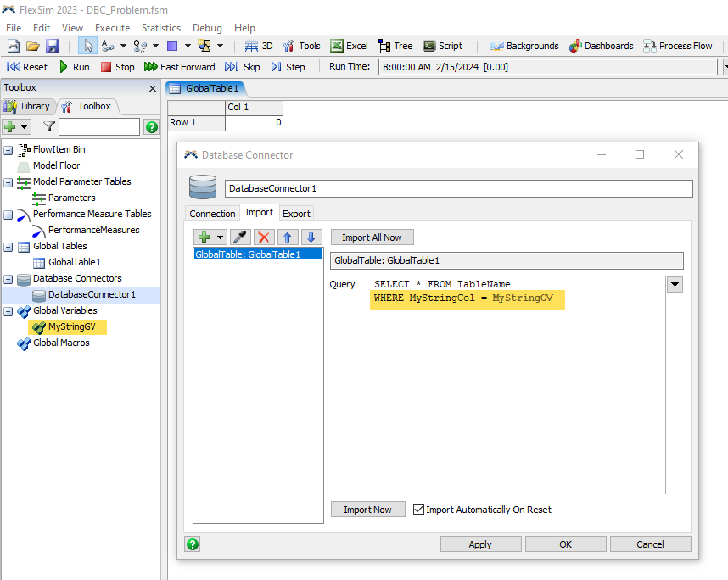Click the Import All Now button
The height and width of the screenshot is (580, 728).
pos(372,237)
